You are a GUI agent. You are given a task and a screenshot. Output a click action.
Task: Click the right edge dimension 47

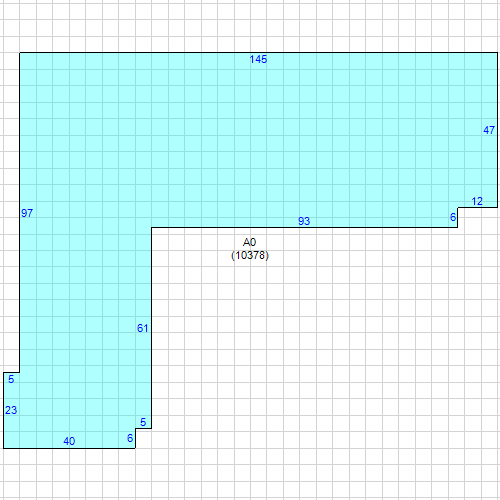click(x=489, y=130)
